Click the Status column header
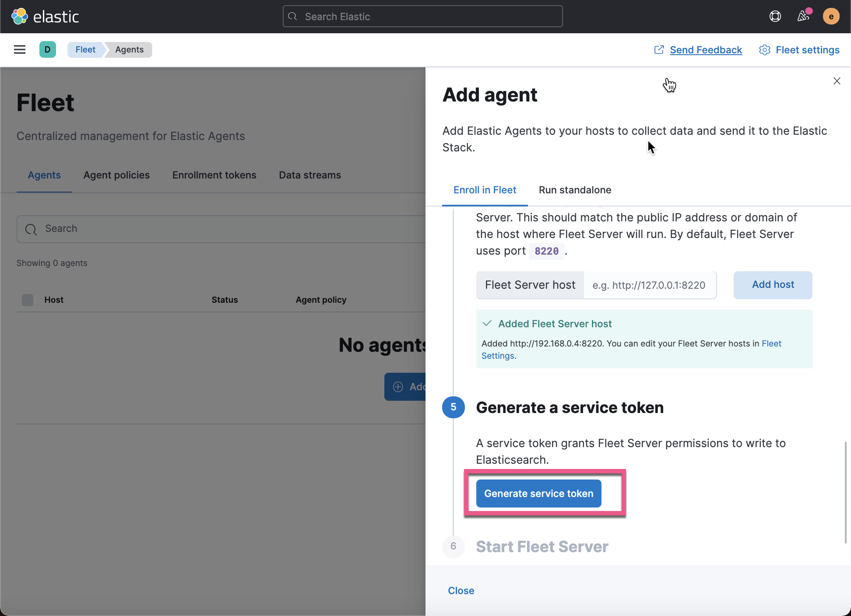The height and width of the screenshot is (616, 851). coord(225,300)
